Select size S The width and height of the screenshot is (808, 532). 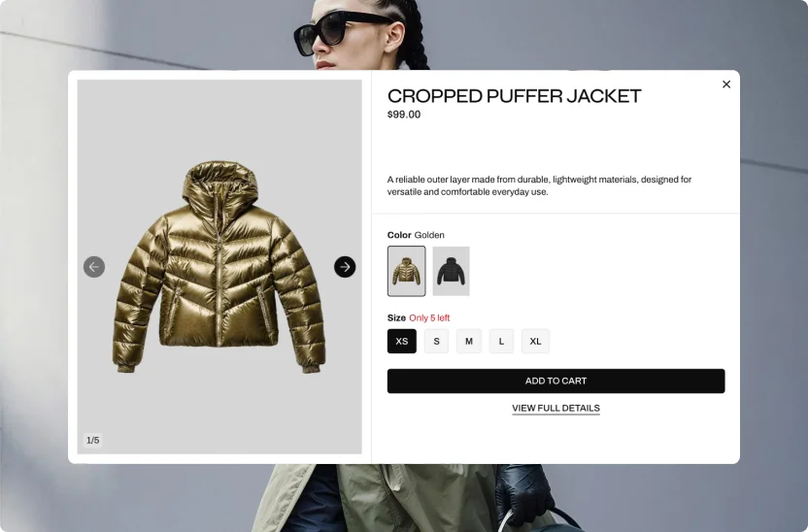tap(436, 341)
